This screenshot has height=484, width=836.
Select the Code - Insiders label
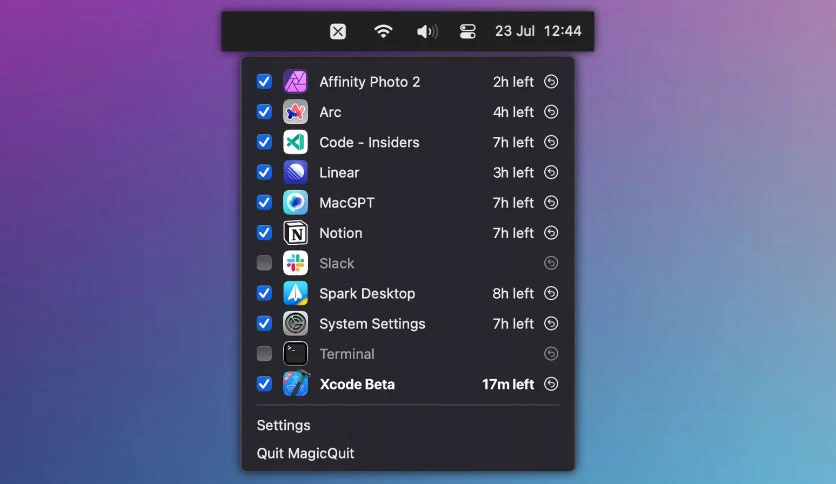pyautogui.click(x=369, y=142)
